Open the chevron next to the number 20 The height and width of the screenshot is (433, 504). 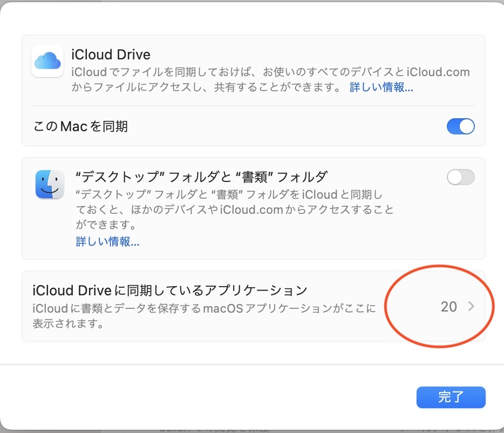coord(471,306)
